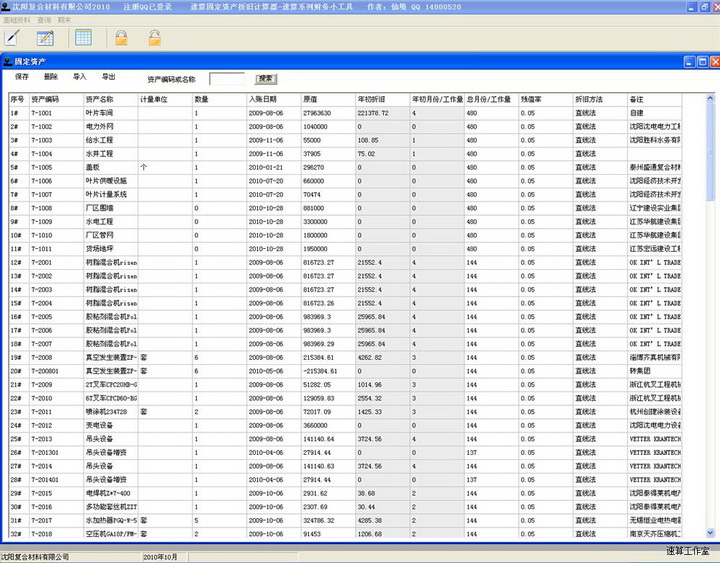Screen dimensions: 720x563
Task: Click the 原值 column header
Action: pos(328,99)
